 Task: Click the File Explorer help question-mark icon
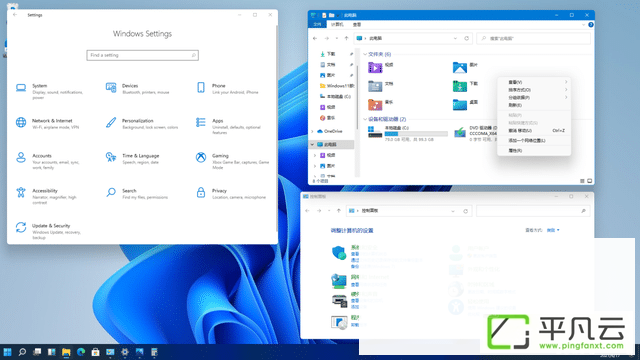tap(591, 24)
